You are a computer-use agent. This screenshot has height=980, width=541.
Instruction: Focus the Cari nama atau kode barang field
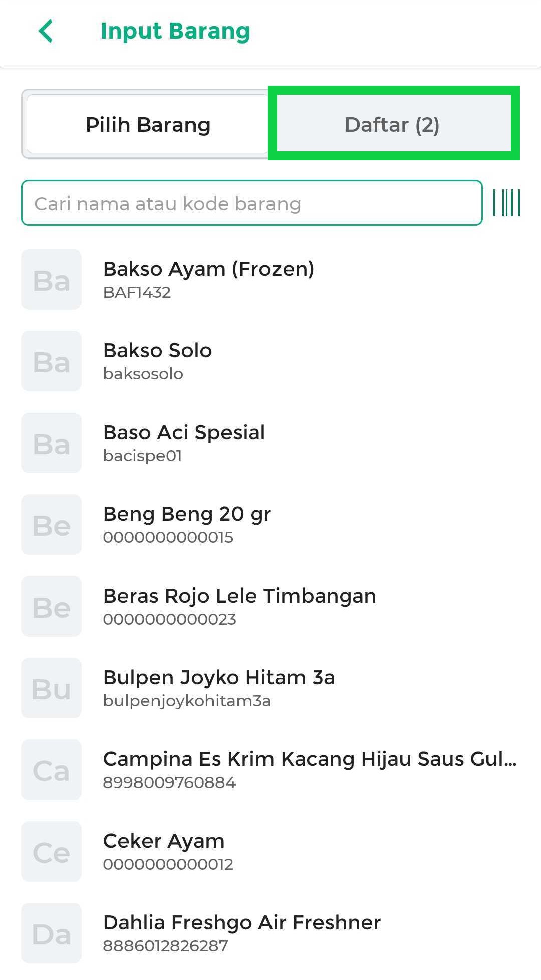(x=251, y=203)
